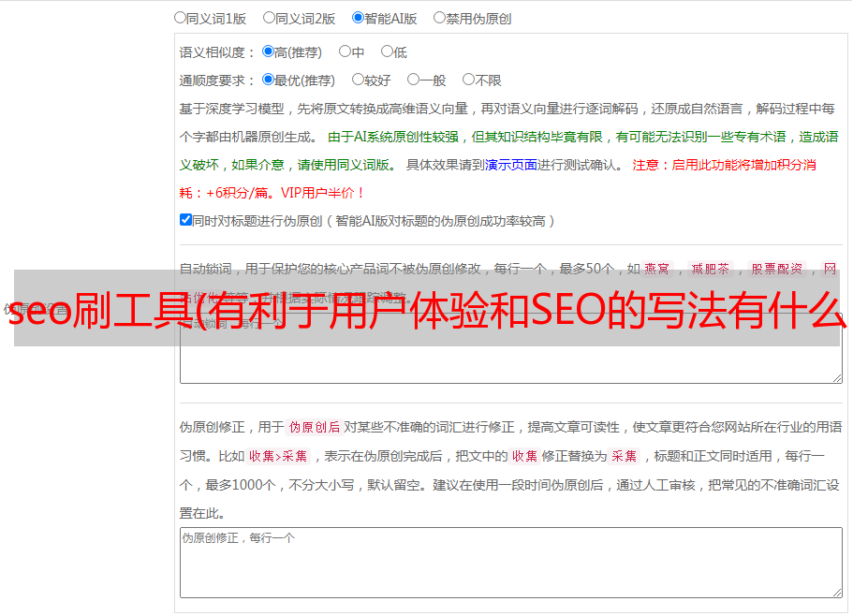Click inside the 自动锁词 textarea
Viewport: 853px width, 616px height.
(511, 348)
